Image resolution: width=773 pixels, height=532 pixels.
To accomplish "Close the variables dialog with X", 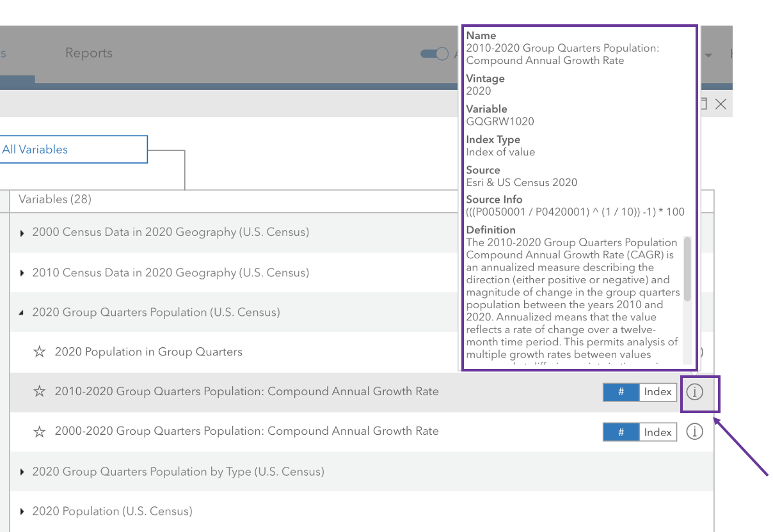I will pyautogui.click(x=721, y=104).
